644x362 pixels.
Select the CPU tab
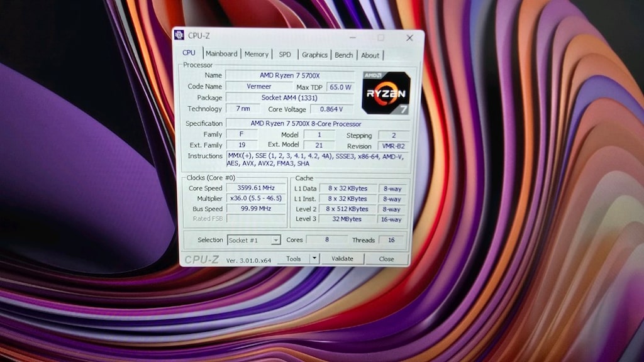[189, 53]
